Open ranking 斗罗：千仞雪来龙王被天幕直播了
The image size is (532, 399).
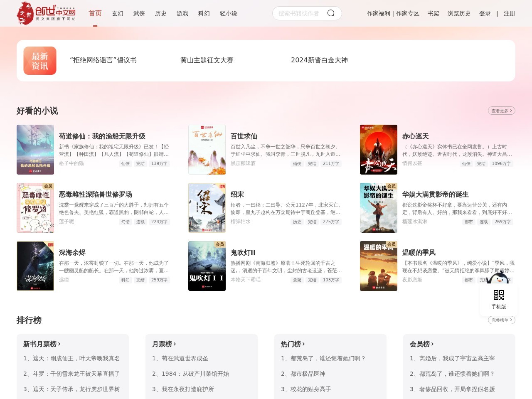tap(71, 374)
